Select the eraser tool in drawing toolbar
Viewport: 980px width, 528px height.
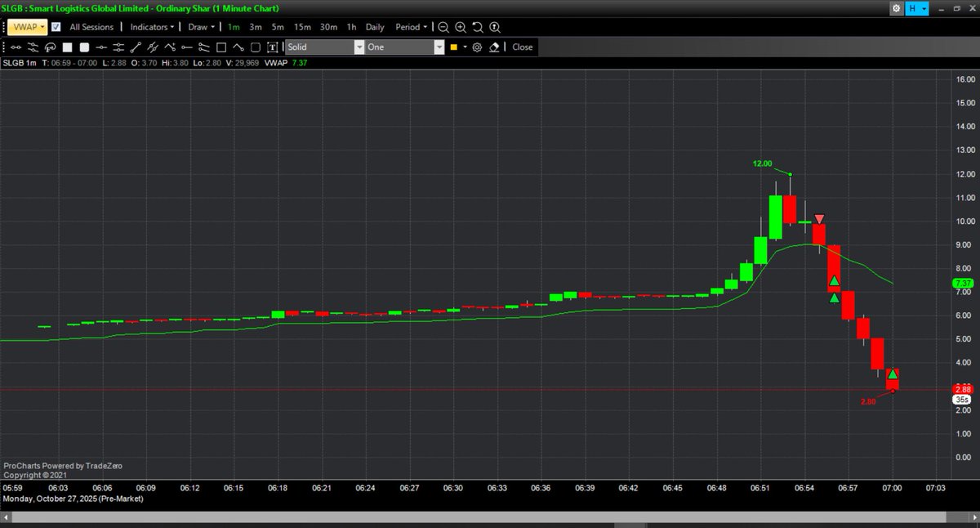click(493, 47)
